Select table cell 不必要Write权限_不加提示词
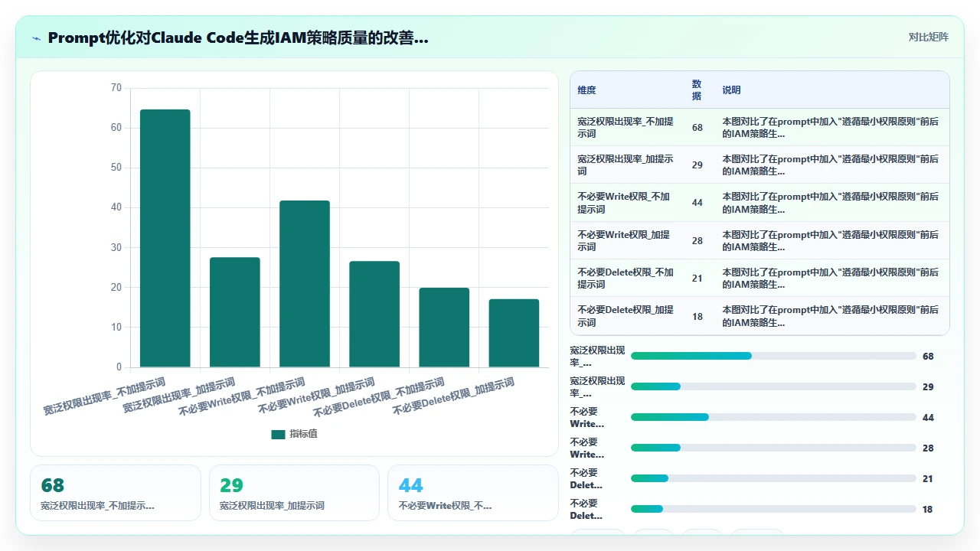 [x=626, y=203]
